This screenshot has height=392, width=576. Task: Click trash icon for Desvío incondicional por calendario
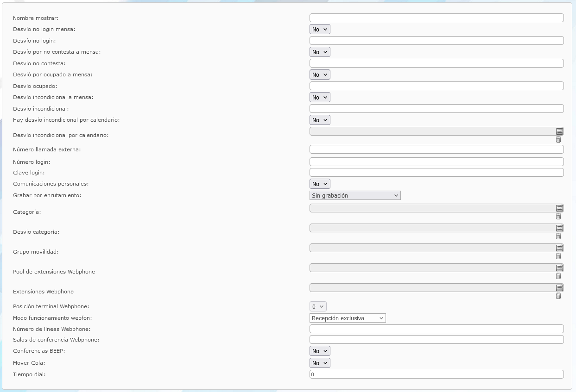click(x=558, y=139)
